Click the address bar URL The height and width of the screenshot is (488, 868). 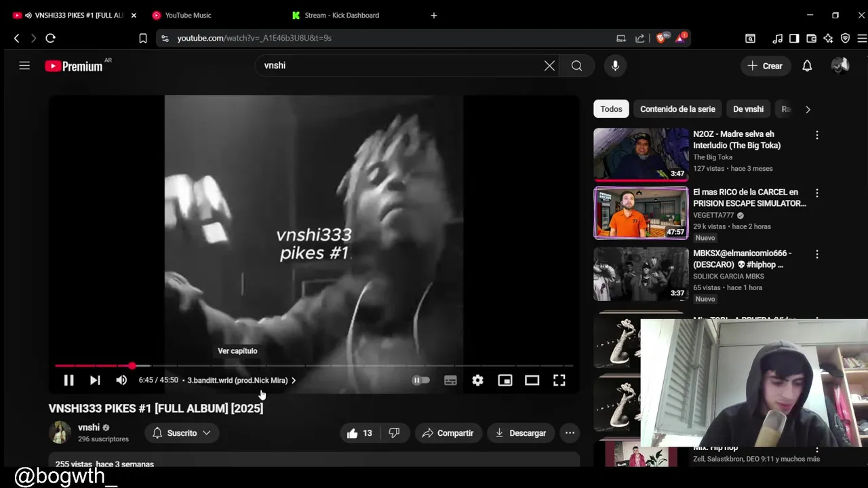[x=254, y=39]
